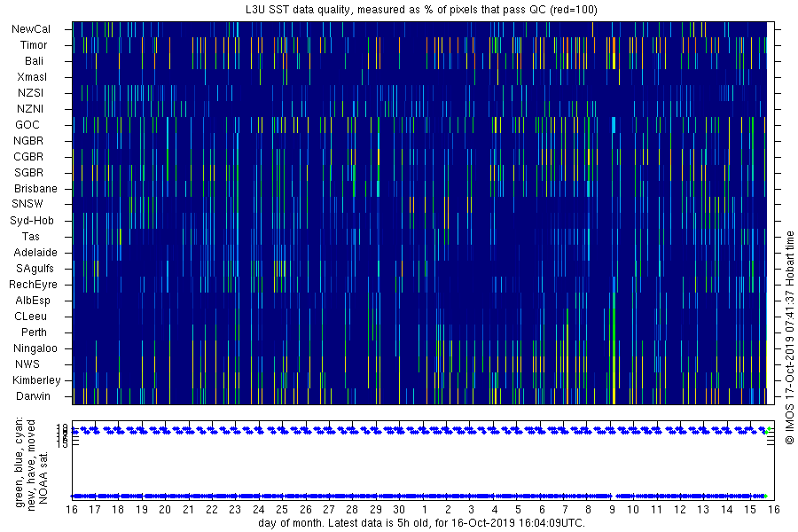The height and width of the screenshot is (532, 798).
Task: Click the Adelaide region label
Action: tap(35, 253)
